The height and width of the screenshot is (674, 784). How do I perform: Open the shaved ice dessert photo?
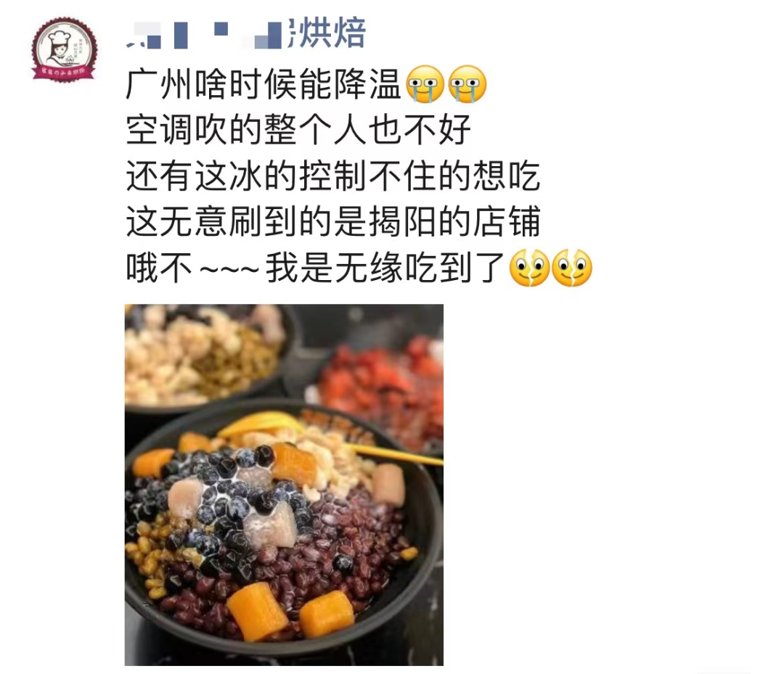tap(284, 485)
